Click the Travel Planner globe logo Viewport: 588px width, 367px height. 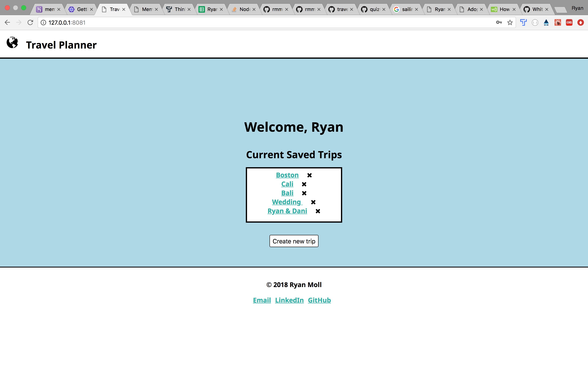tap(12, 42)
